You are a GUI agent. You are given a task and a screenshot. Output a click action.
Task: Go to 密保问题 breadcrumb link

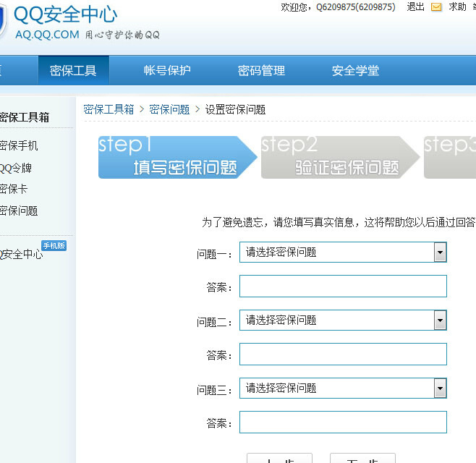tap(169, 109)
